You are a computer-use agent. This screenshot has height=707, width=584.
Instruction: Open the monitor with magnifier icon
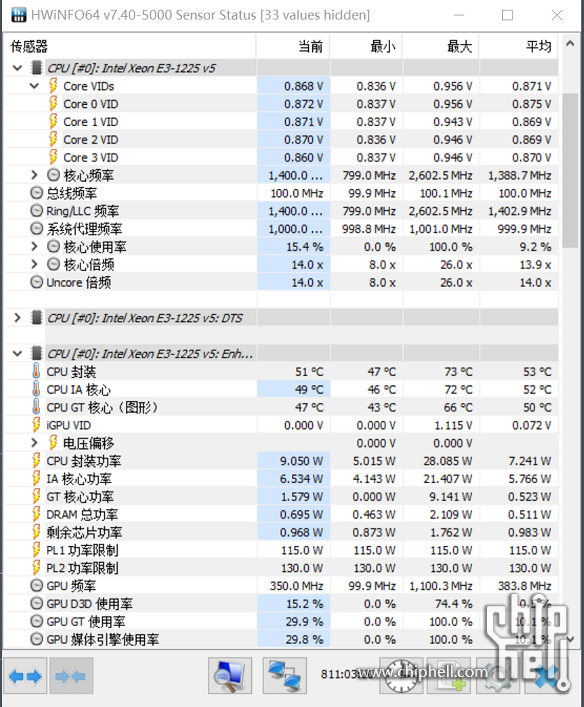tap(230, 675)
